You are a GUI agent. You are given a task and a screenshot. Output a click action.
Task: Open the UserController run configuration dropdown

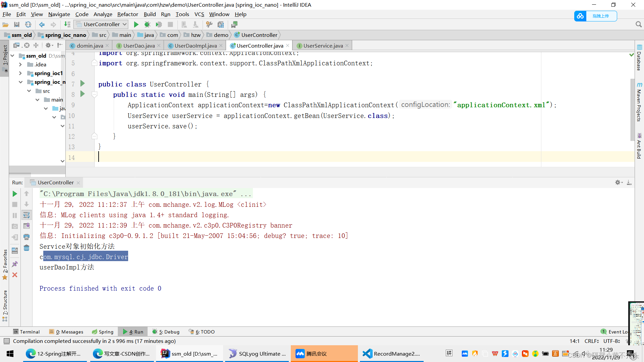[x=101, y=24]
